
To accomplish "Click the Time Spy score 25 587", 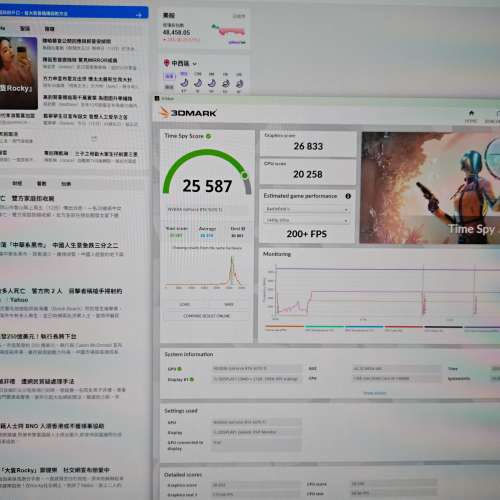I will pyautogui.click(x=207, y=186).
